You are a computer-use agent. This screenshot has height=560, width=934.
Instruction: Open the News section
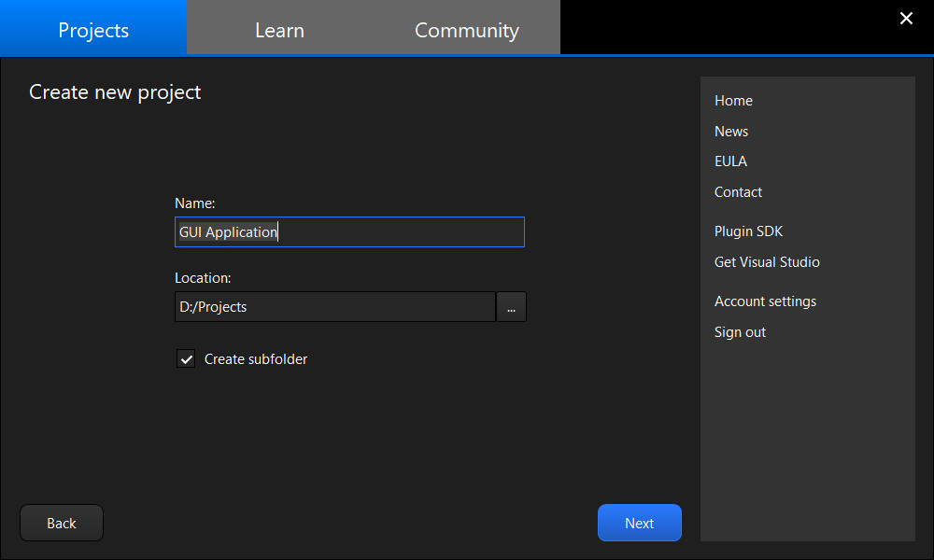pos(731,131)
